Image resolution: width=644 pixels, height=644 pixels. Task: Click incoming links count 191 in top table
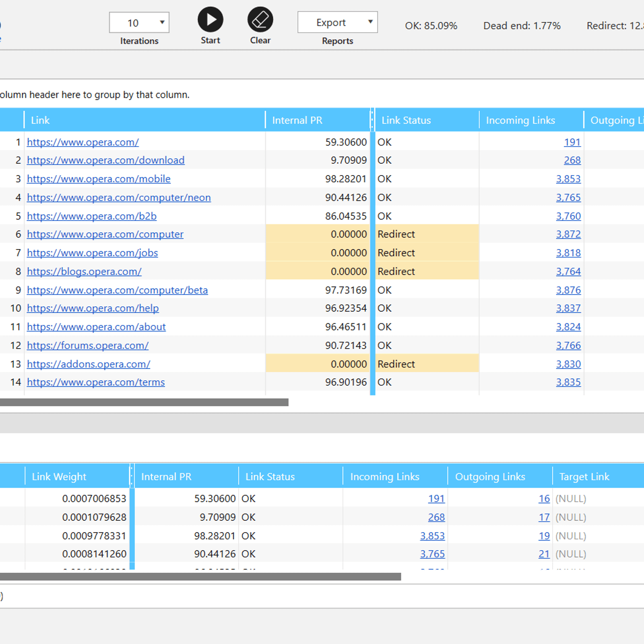pos(572,142)
